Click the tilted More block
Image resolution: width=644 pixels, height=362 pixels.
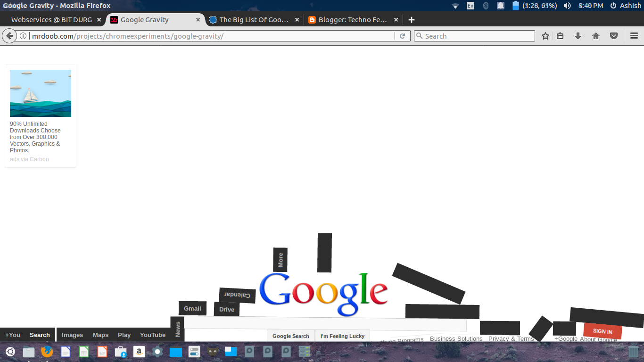(280, 260)
